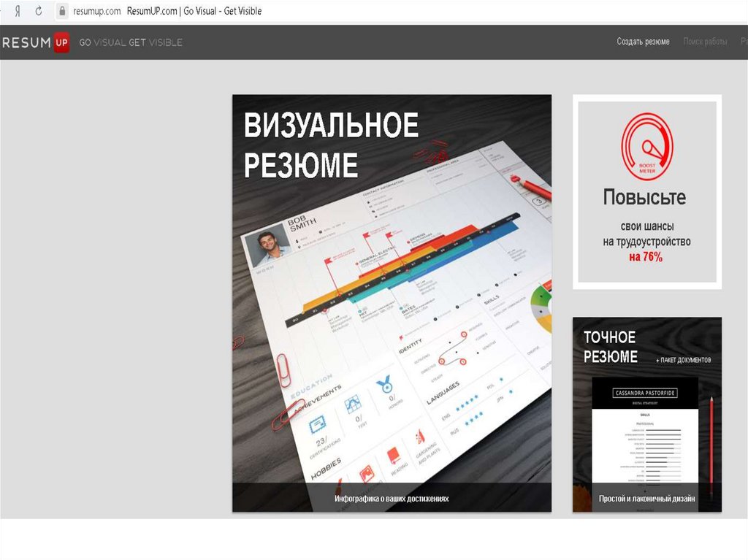Image resolution: width=748 pixels, height=560 pixels.
Task: Click the 'Простой и лаконичный дизайн' caption
Action: 647,499
